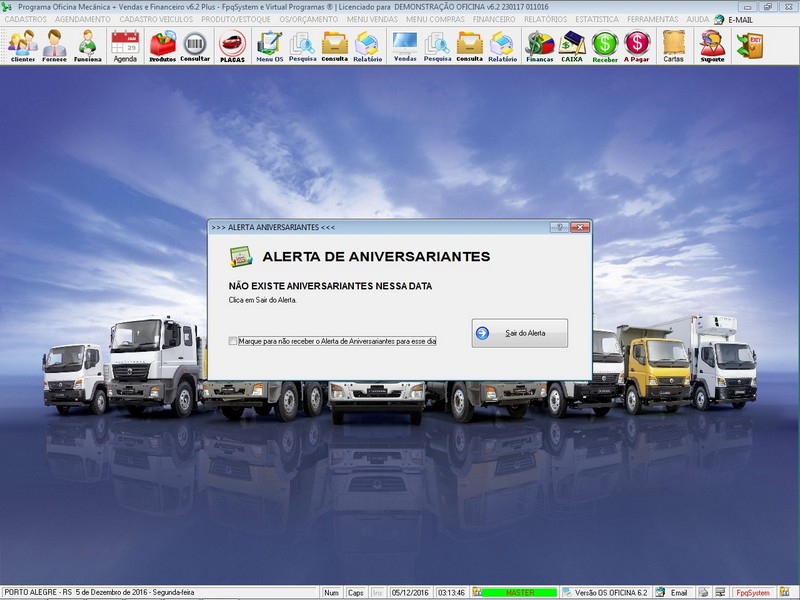Image resolution: width=800 pixels, height=600 pixels.
Task: Open the FINANCEIRO menu
Action: (x=494, y=19)
